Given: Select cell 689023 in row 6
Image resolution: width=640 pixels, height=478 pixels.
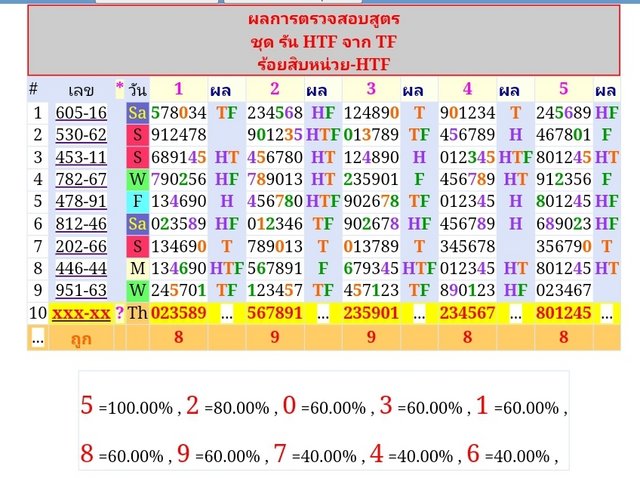Looking at the screenshot, I should point(564,224).
